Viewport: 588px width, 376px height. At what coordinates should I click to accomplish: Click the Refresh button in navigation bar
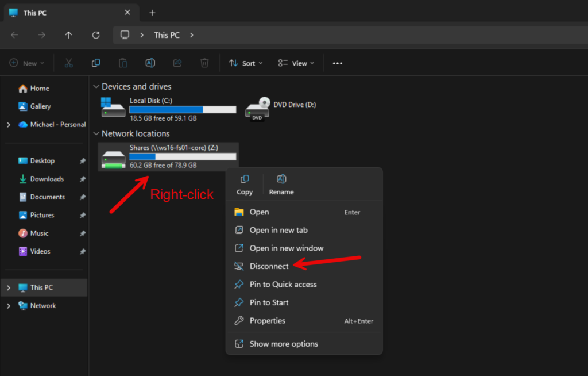tap(96, 35)
